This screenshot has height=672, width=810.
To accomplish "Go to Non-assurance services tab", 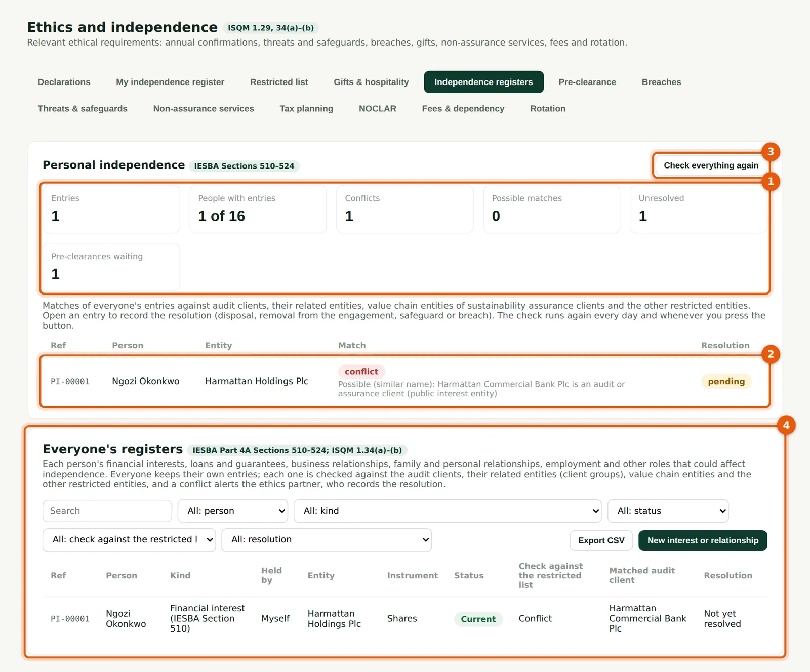I will click(x=204, y=108).
